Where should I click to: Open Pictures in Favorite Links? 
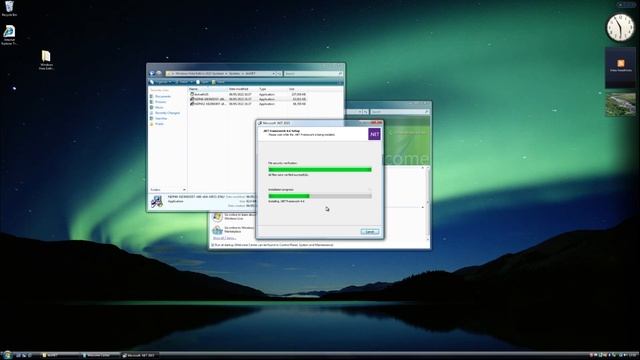click(158, 102)
